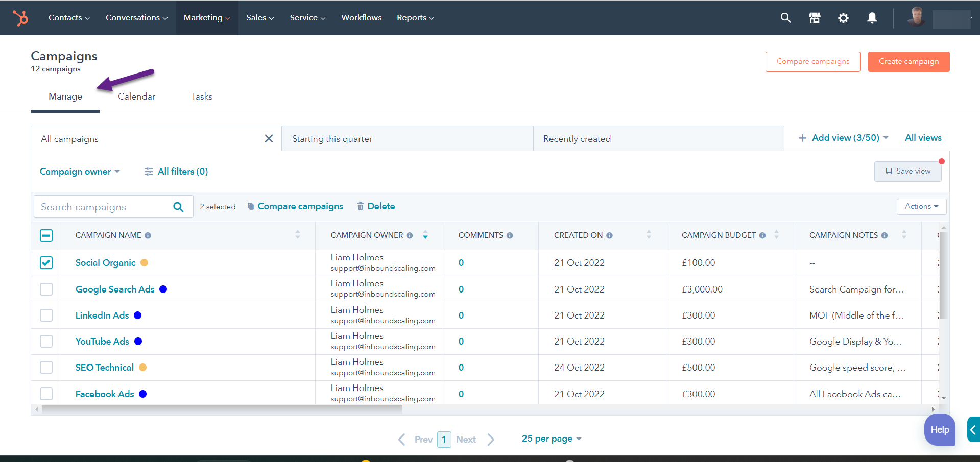Click the Save view button
This screenshot has height=462, width=980.
coord(907,171)
